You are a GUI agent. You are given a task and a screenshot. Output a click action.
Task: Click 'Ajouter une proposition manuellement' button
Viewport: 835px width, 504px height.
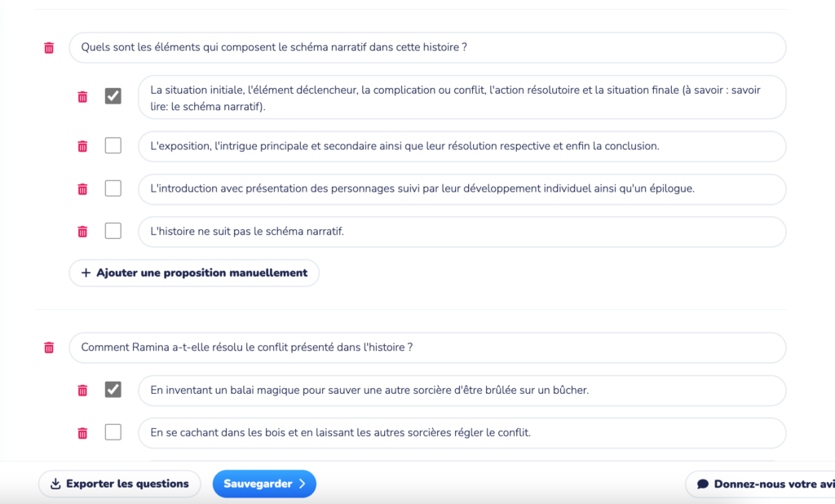coord(194,272)
